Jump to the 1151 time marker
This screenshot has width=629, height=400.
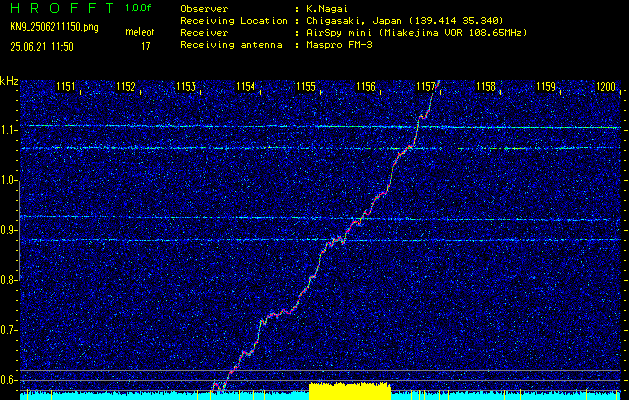tap(65, 86)
